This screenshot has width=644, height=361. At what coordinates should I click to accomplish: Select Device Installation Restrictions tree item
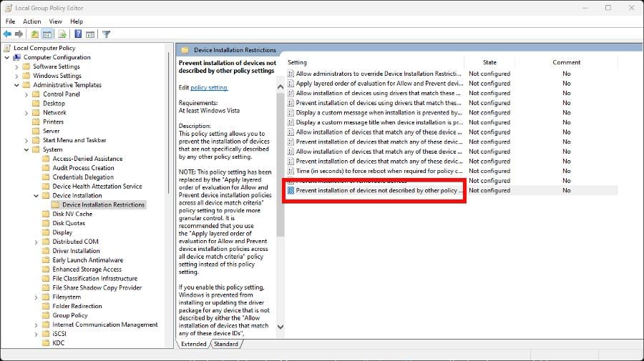(103, 204)
